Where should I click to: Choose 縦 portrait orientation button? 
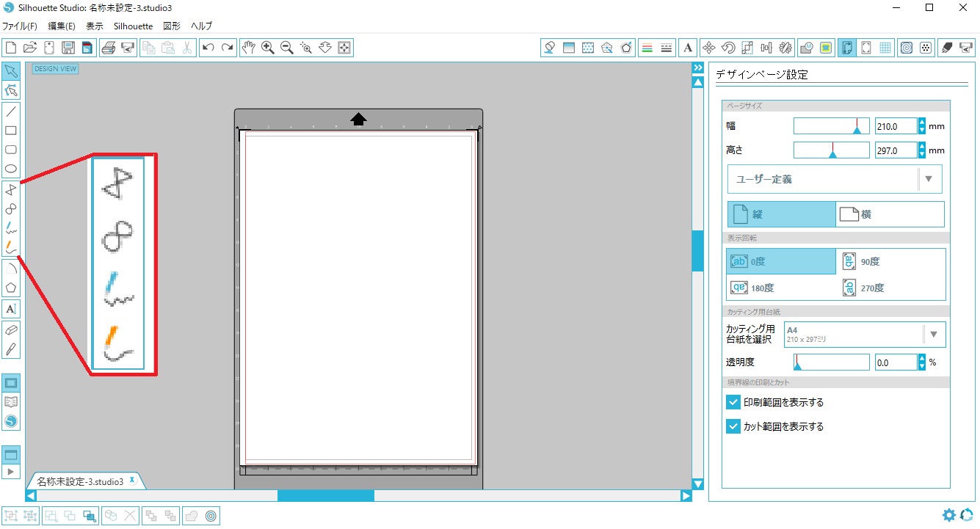coord(781,214)
